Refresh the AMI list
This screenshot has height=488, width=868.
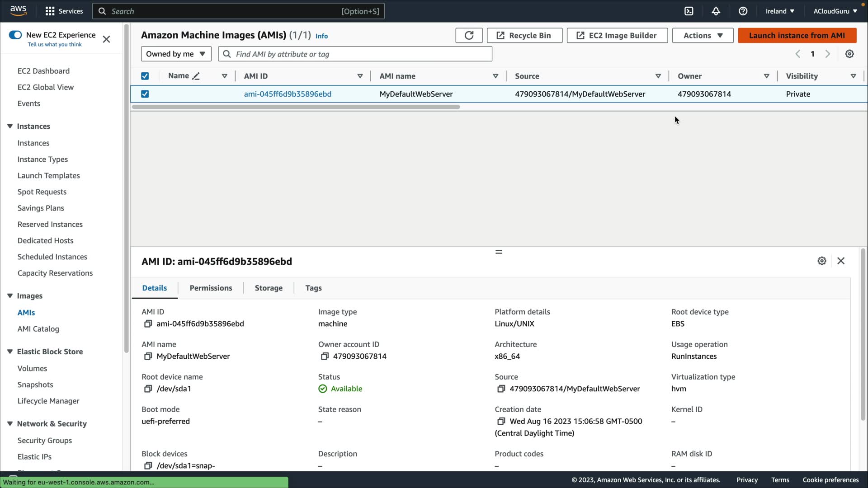pos(469,35)
